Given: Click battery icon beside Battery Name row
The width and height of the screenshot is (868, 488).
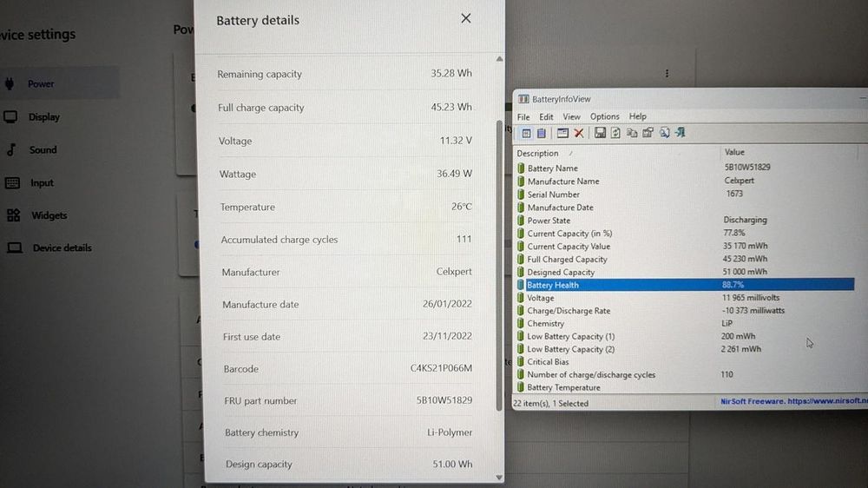Looking at the screenshot, I should coord(521,168).
